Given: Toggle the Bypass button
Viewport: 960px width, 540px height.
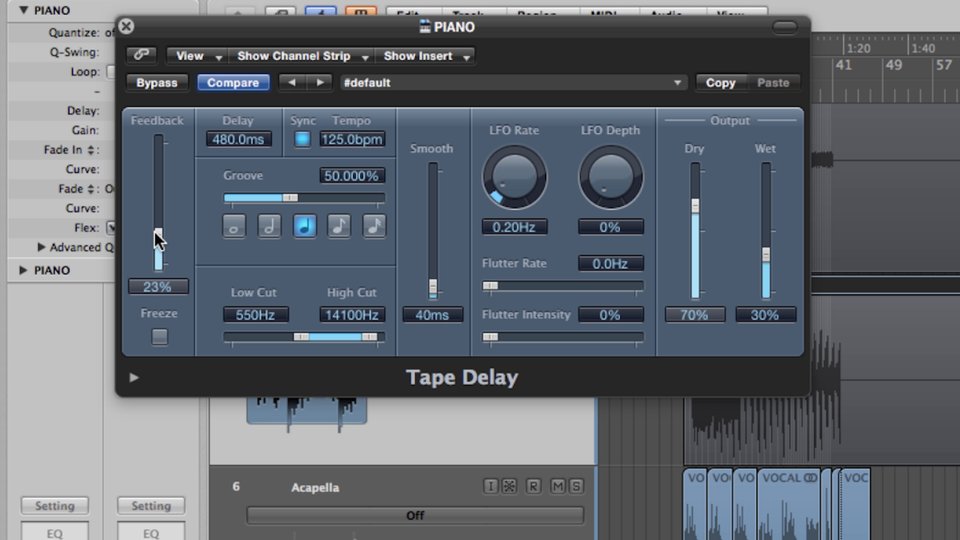Looking at the screenshot, I should coord(157,83).
